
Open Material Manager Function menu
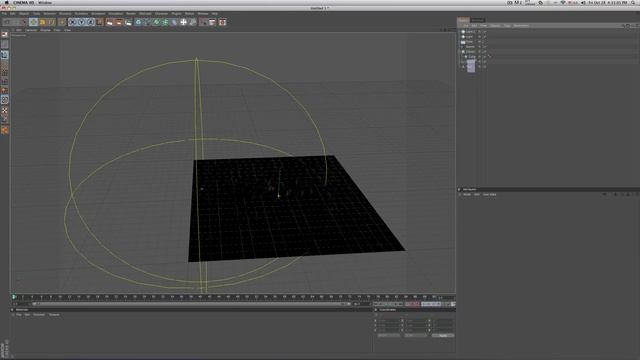coord(39,315)
